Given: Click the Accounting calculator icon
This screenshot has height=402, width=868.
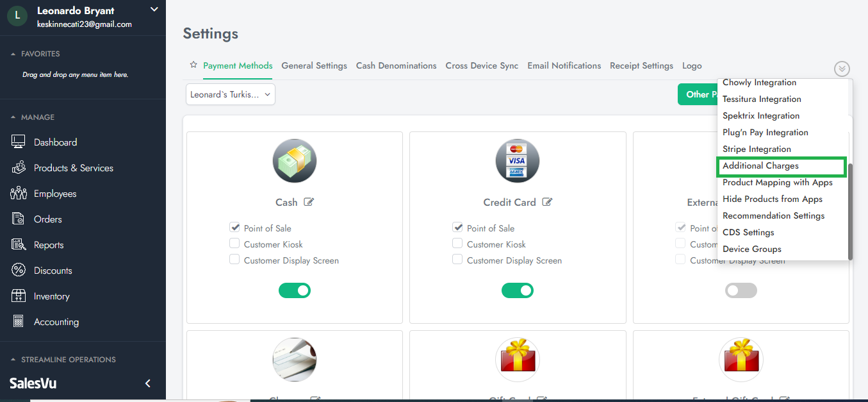Looking at the screenshot, I should (x=19, y=322).
